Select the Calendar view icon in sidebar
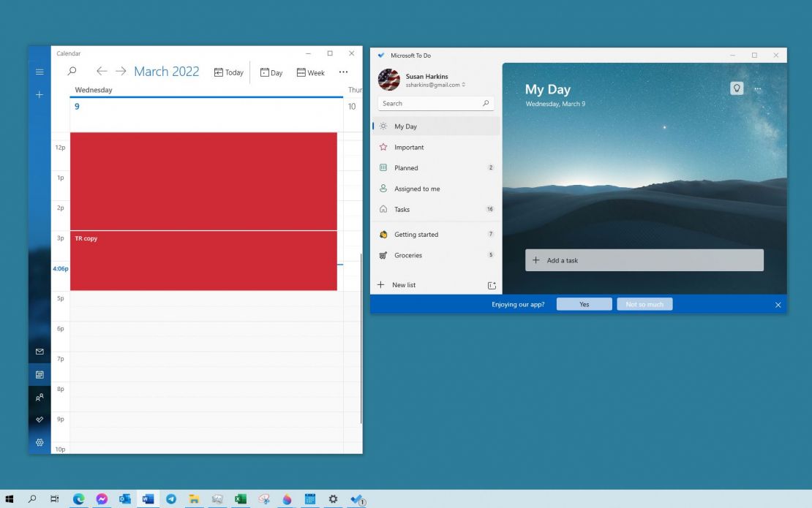 [40, 374]
